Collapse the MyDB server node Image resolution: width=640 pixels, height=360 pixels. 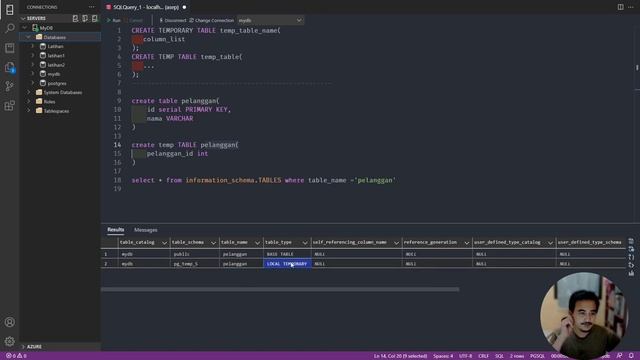(25, 28)
